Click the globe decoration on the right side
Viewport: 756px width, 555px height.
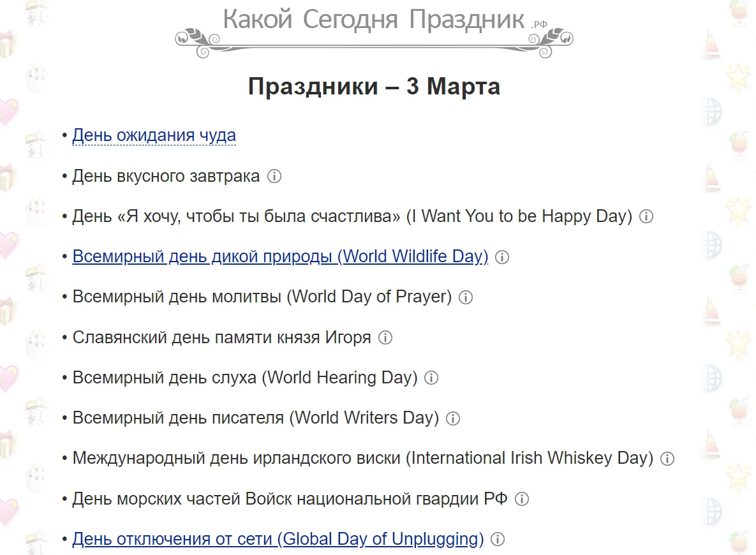(710, 112)
